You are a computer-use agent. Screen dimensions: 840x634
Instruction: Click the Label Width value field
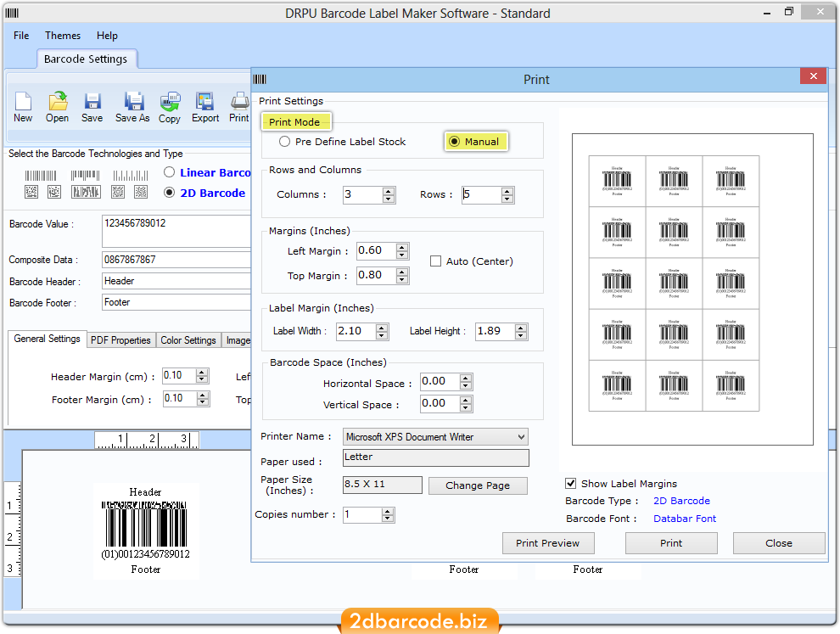(356, 331)
